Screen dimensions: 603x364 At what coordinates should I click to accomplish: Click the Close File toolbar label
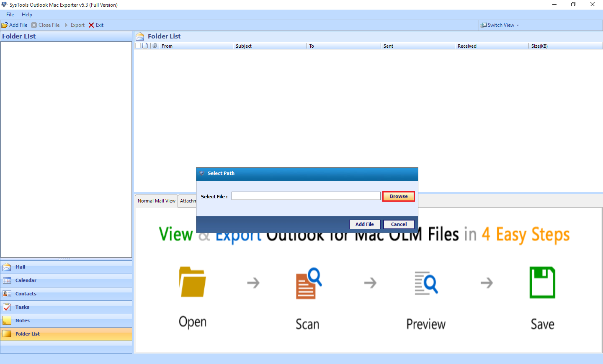49,25
